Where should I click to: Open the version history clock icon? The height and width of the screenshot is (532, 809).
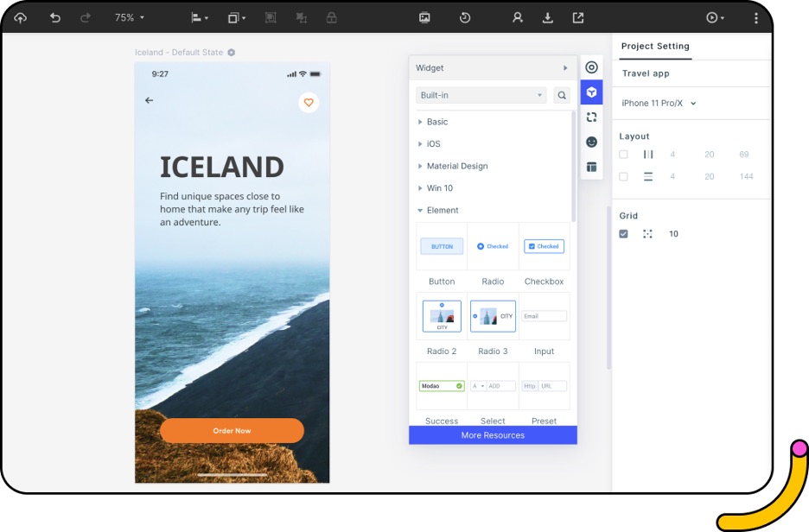tap(465, 17)
